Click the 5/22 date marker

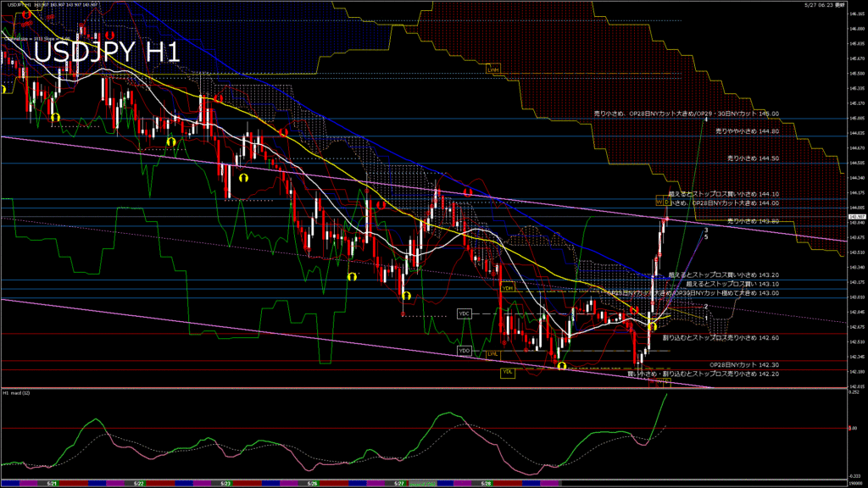coord(139,484)
